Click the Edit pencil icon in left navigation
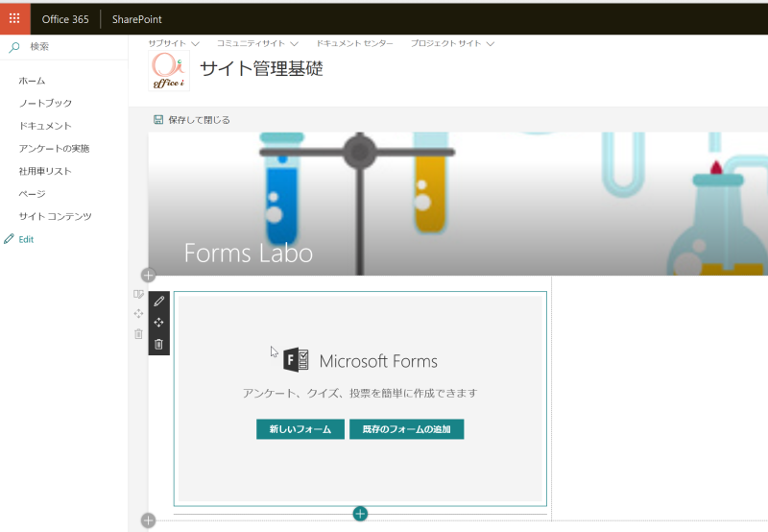Image resolution: width=768 pixels, height=532 pixels. (9, 239)
